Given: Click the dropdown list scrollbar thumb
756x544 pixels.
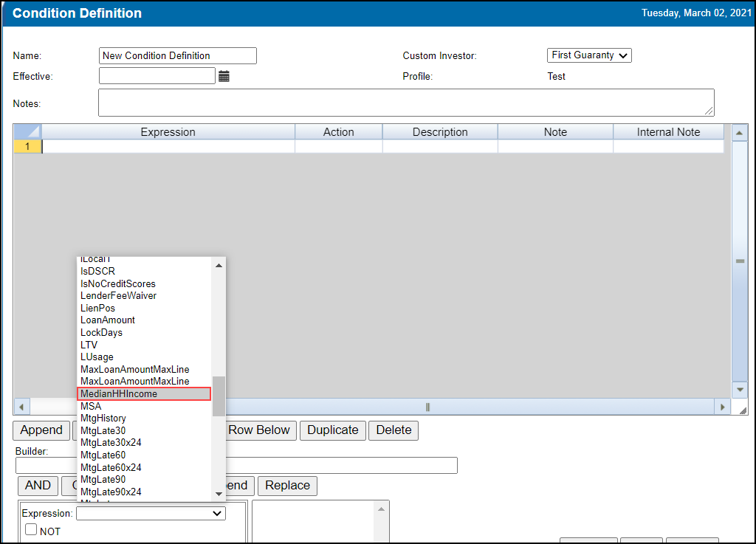Looking at the screenshot, I should [219, 396].
